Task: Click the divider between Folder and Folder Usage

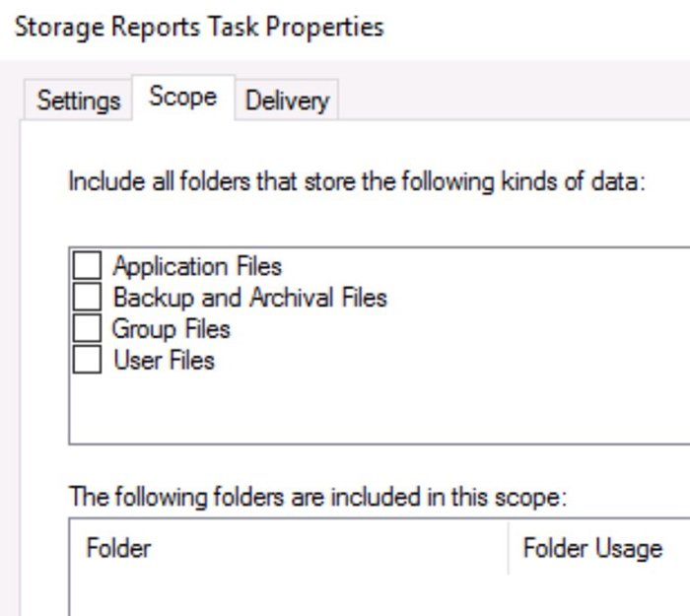Action: (509, 549)
